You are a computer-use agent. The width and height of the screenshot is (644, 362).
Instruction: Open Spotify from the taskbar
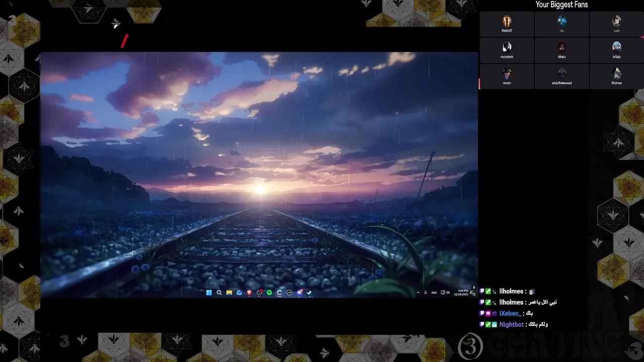269,293
